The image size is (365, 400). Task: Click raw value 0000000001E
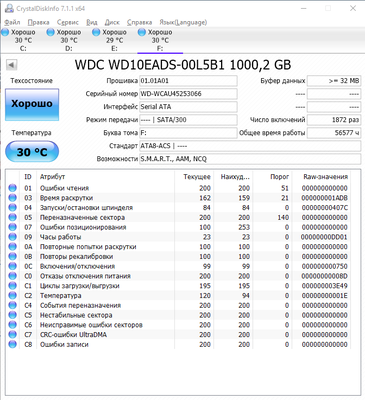pos(325,296)
